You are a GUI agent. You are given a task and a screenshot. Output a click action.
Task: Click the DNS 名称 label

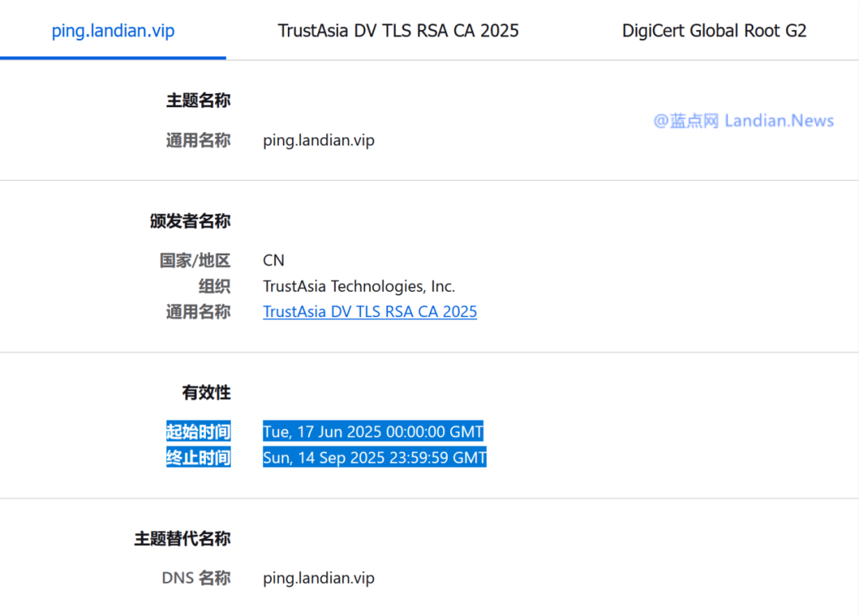pyautogui.click(x=196, y=578)
